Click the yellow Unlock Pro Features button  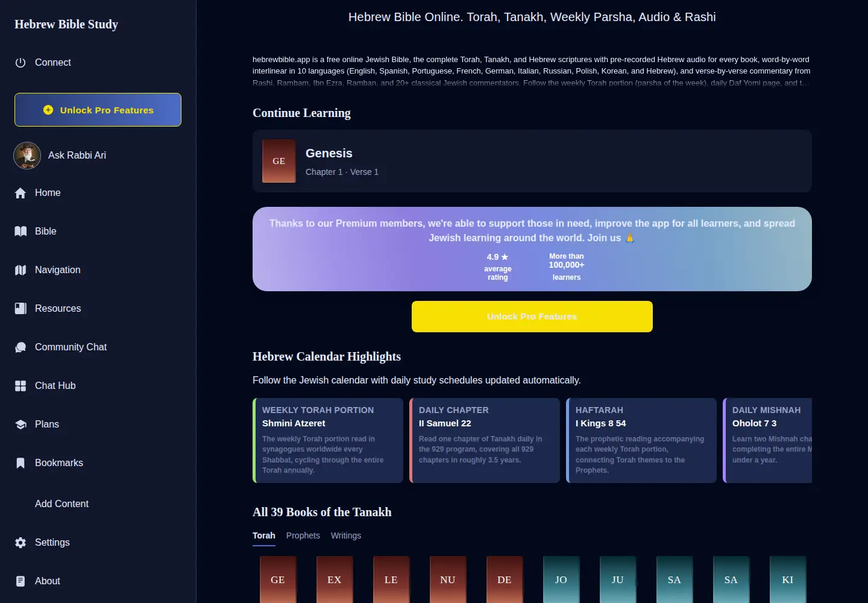tap(532, 317)
